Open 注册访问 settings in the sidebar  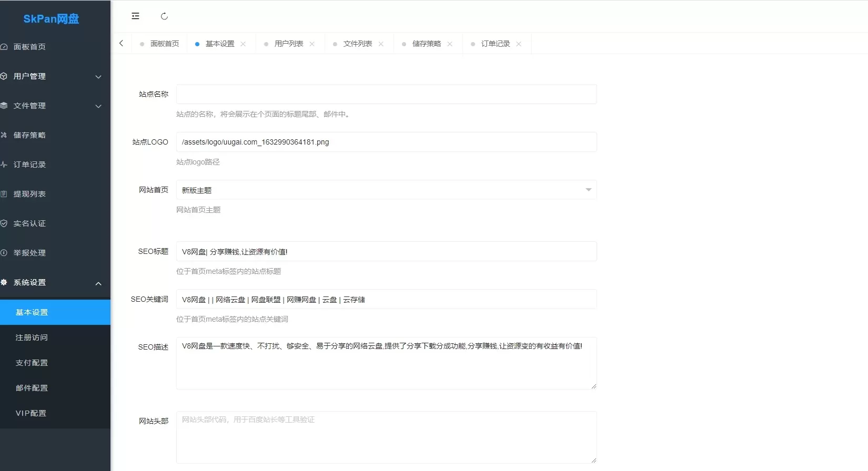[x=32, y=337]
